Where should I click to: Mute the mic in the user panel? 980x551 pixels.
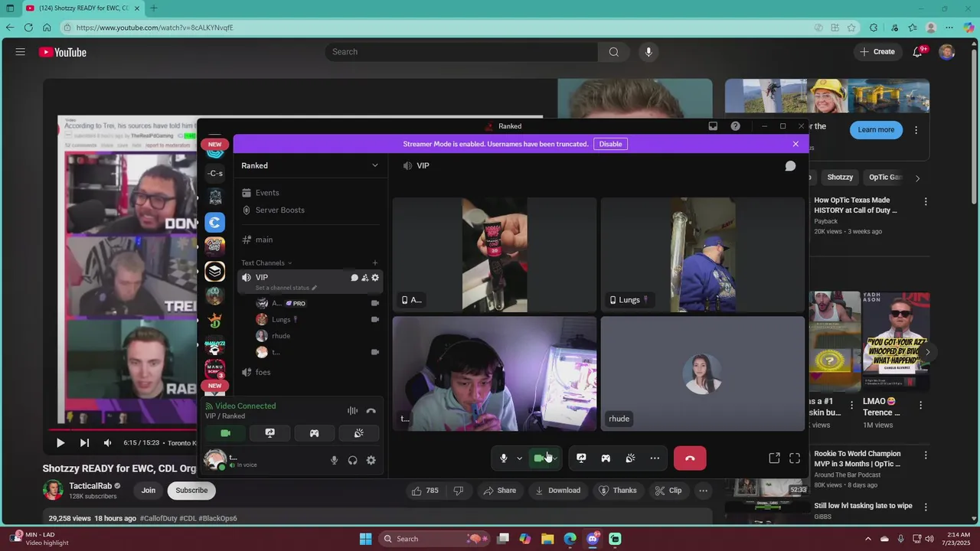coord(334,460)
